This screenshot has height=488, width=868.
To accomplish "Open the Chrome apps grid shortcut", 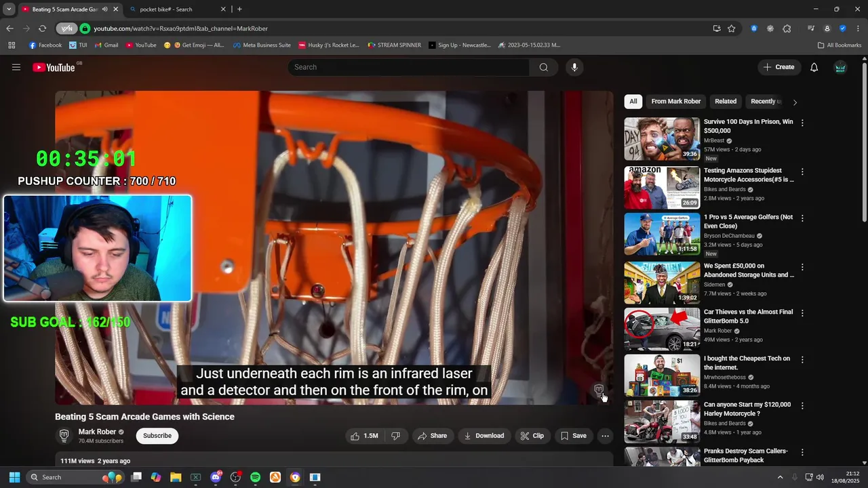I will (12, 45).
